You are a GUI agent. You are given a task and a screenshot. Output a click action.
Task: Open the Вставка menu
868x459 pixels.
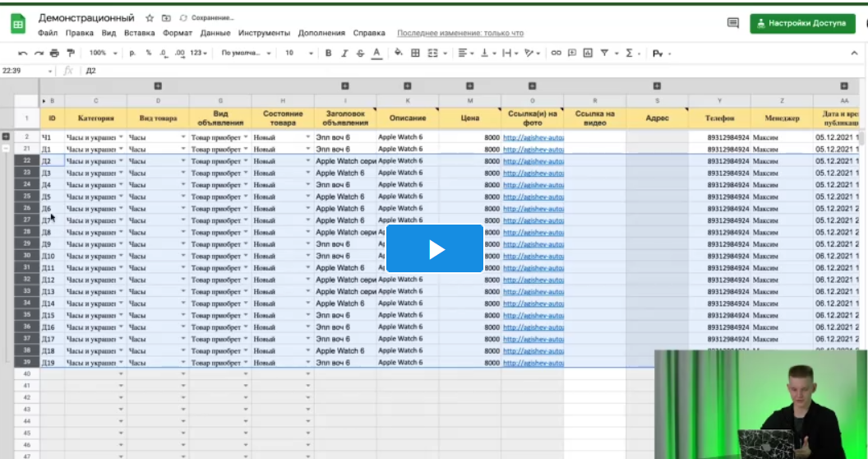140,33
